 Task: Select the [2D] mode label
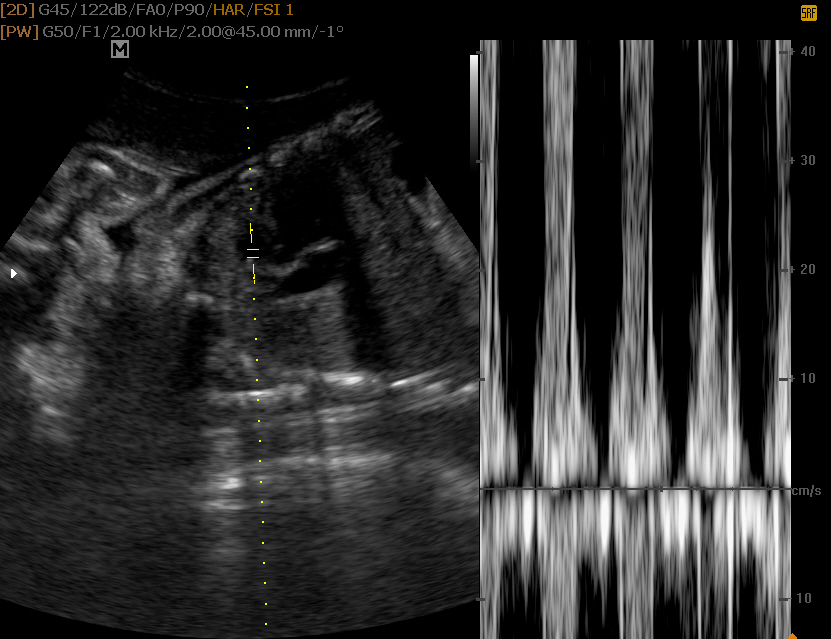(x=17, y=10)
